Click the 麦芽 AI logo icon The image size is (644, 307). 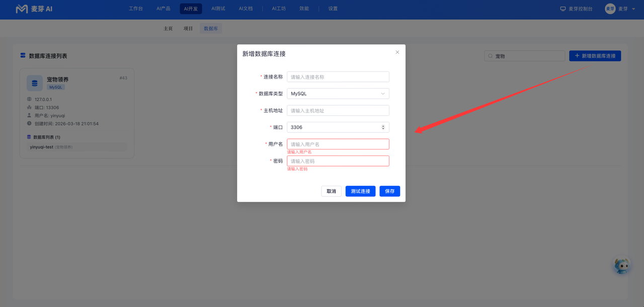pos(22,9)
